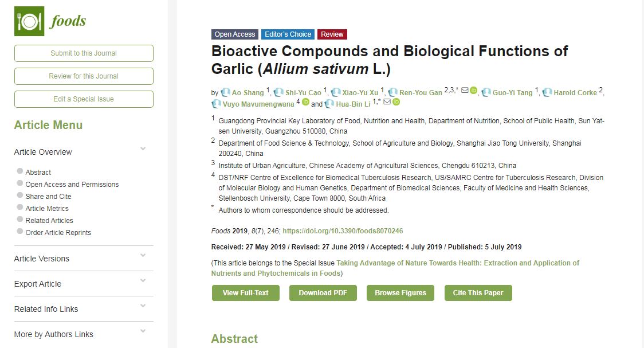The width and height of the screenshot is (644, 348).
Task: Open the article DOI link
Action: coord(343,231)
